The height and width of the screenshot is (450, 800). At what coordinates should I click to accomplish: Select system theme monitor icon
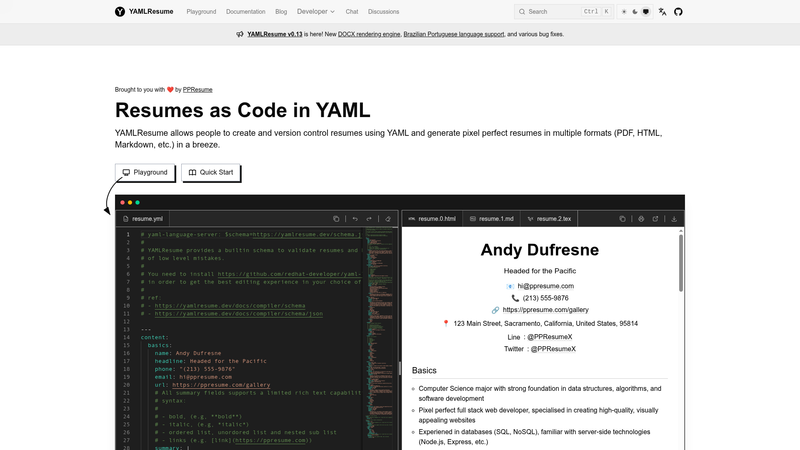(x=645, y=12)
